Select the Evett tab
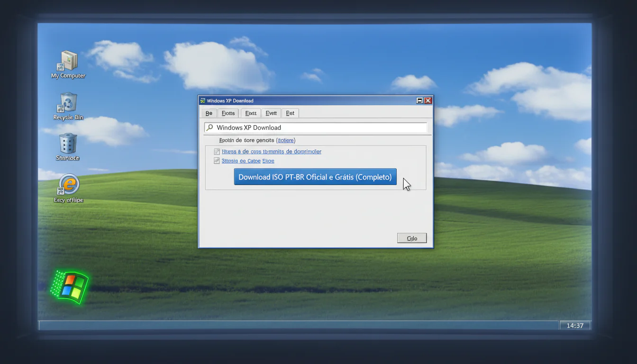This screenshot has width=637, height=364. [x=271, y=113]
